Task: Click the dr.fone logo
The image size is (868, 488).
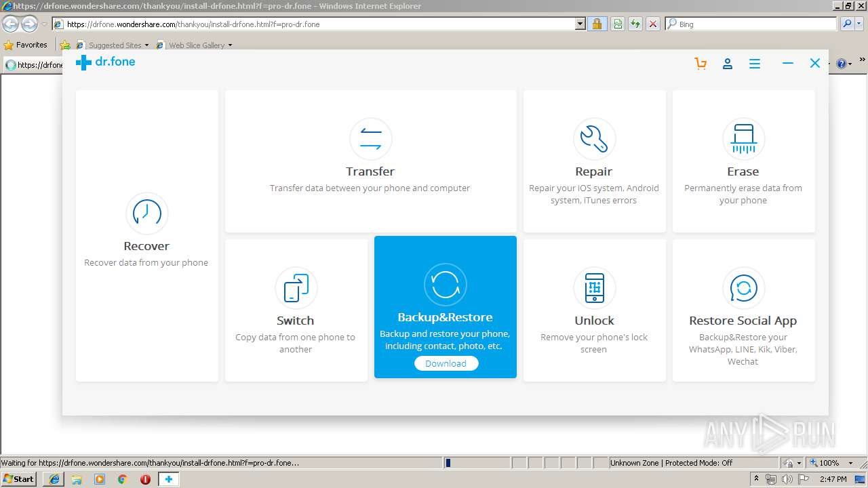Action: coord(106,62)
